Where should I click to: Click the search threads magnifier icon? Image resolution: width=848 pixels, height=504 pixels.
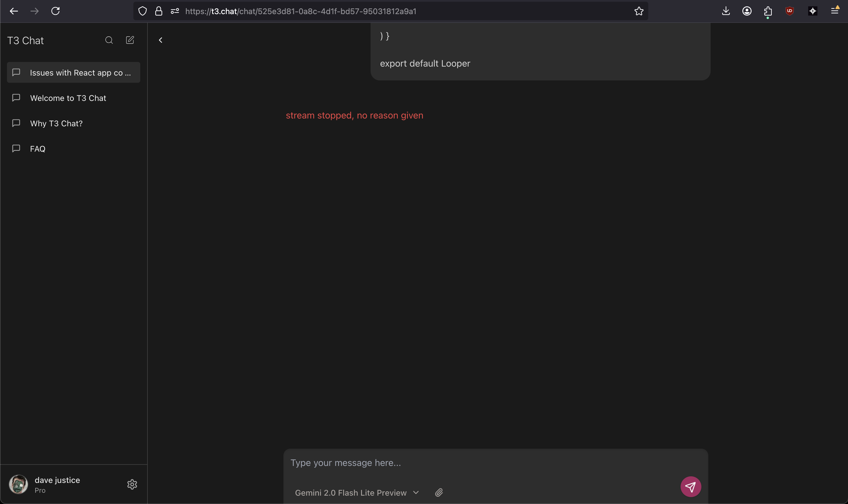pyautogui.click(x=109, y=40)
